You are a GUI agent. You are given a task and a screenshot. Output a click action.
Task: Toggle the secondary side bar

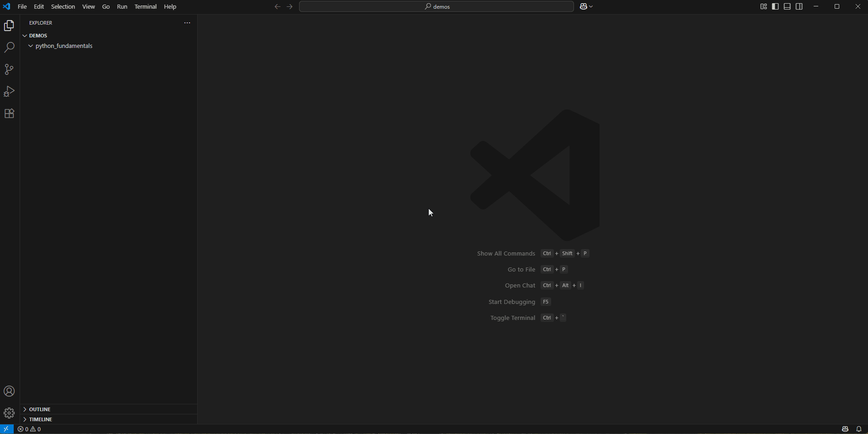(800, 6)
